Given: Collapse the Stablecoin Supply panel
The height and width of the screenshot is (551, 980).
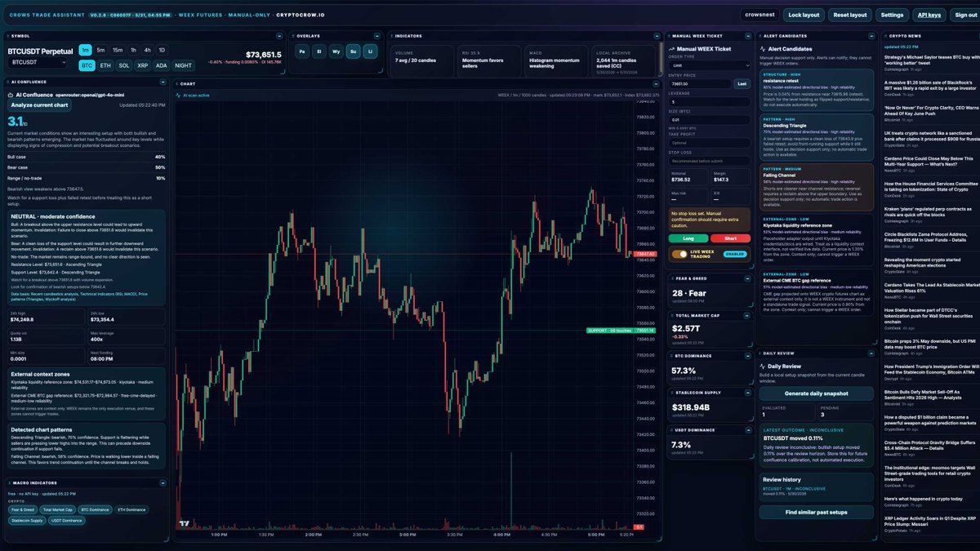Looking at the screenshot, I should 747,393.
